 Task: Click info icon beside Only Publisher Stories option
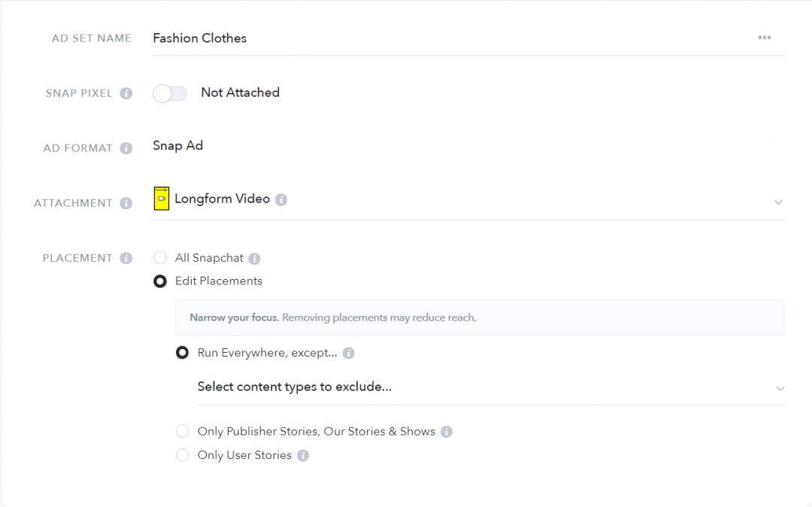447,432
